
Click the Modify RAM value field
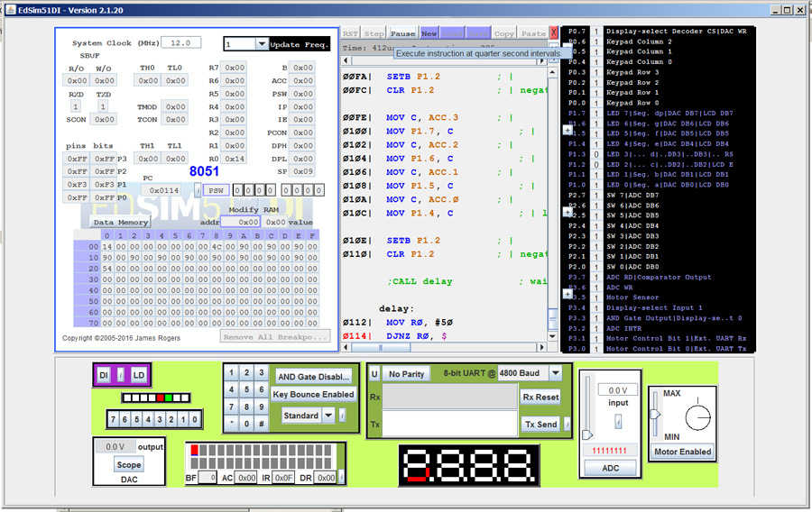click(x=275, y=222)
